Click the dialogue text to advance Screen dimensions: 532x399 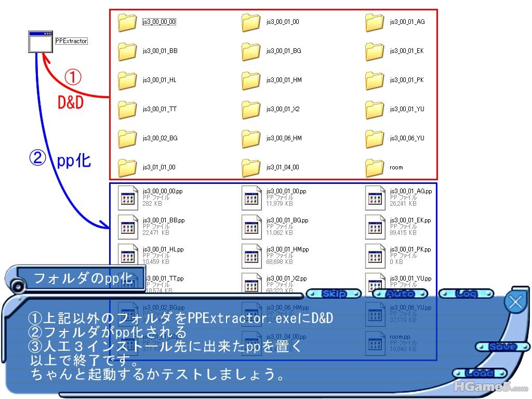tap(208, 345)
